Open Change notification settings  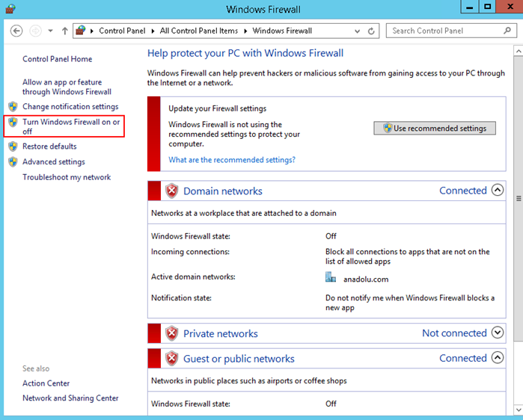pyautogui.click(x=70, y=107)
